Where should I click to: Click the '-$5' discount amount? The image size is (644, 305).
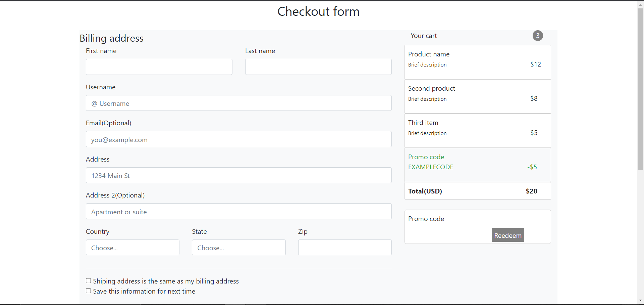(532, 167)
